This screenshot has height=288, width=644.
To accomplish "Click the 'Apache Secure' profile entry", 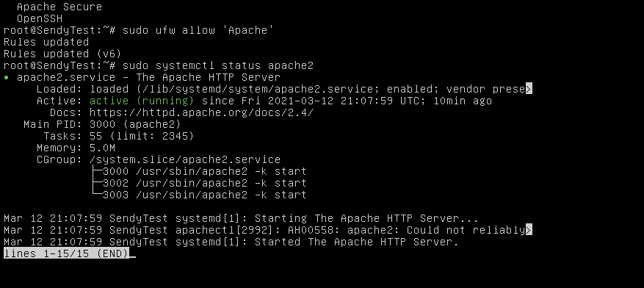I will pos(59,7).
